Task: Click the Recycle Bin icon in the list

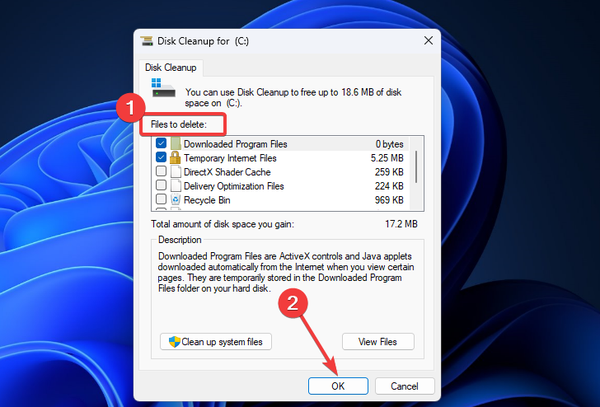Action: click(x=176, y=199)
